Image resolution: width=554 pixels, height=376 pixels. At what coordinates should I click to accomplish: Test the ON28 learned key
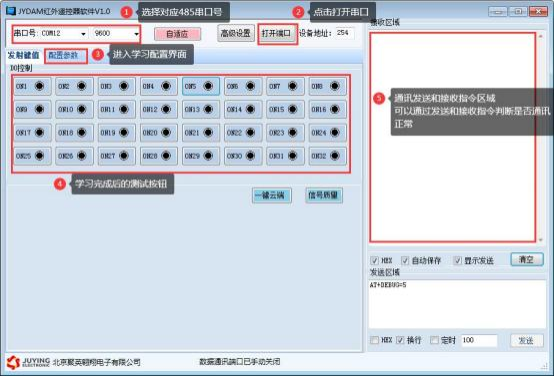(x=159, y=156)
